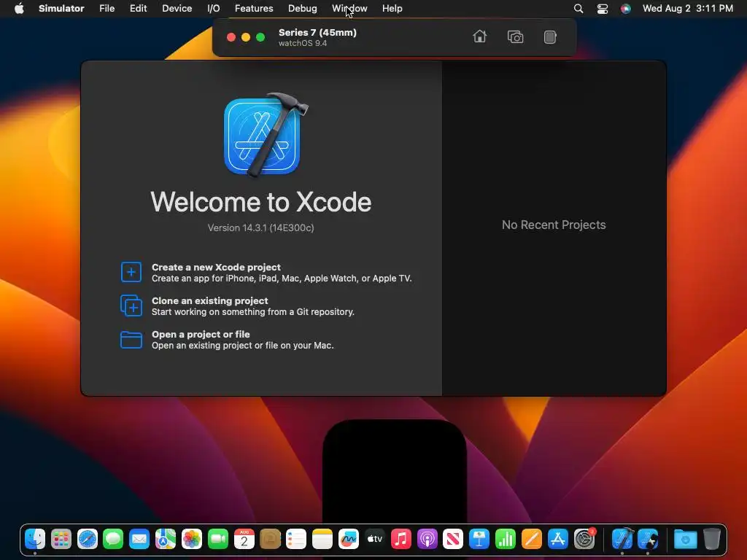Viewport: 747px width, 560px height.
Task: Open Numbers from the Dock
Action: coord(506,539)
